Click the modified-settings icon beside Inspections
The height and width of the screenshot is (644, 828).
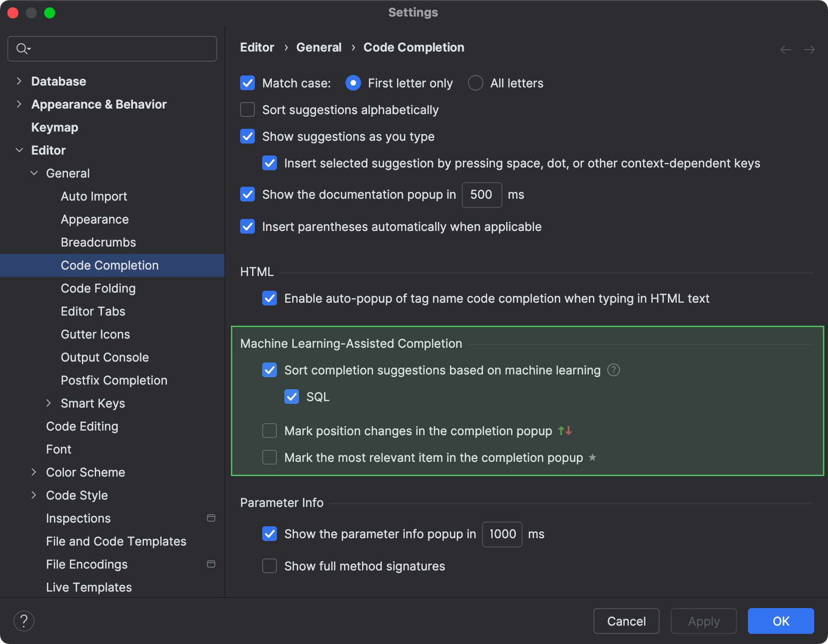point(211,518)
